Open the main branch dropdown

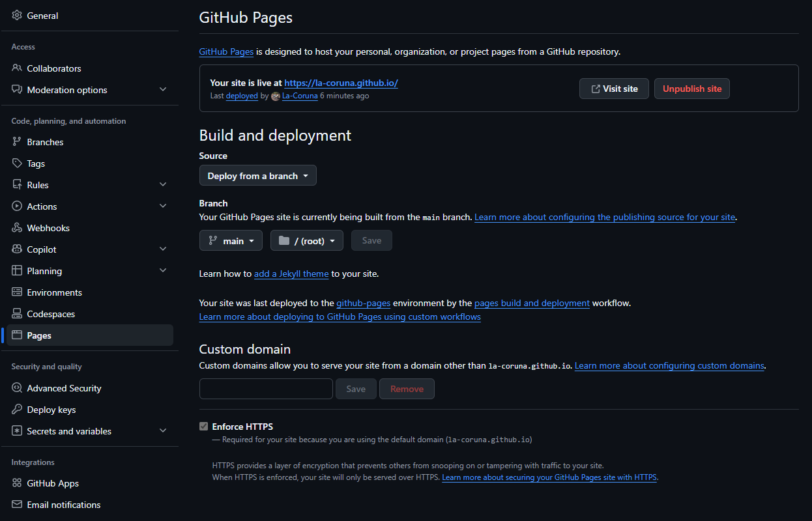(x=231, y=240)
